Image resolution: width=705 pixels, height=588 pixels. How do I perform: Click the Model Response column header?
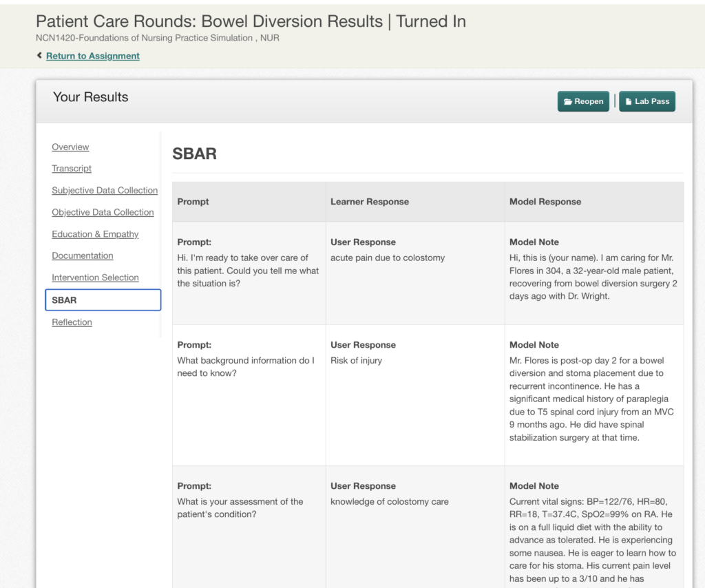click(545, 202)
